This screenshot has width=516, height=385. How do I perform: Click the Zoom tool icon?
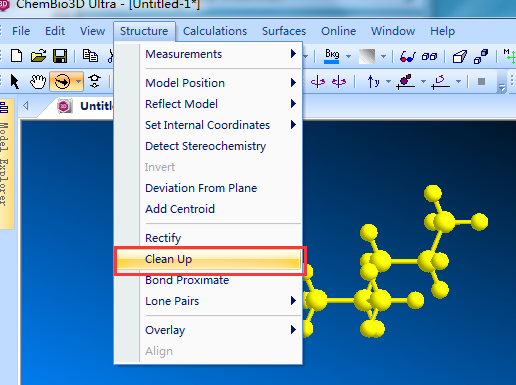point(95,81)
